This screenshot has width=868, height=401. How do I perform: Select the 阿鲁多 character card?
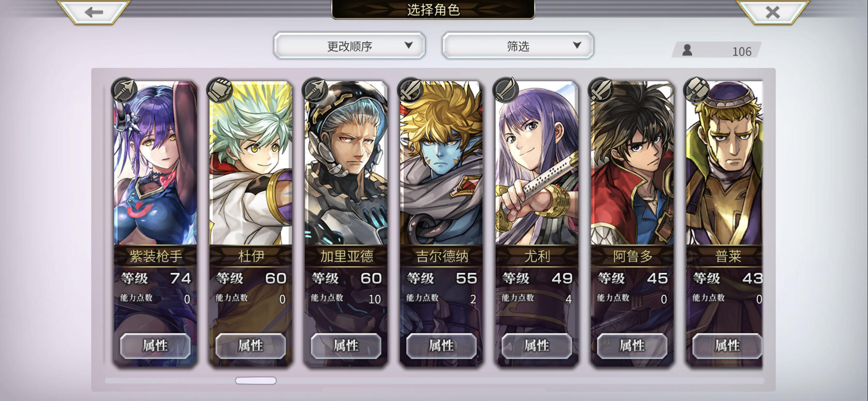[632, 223]
